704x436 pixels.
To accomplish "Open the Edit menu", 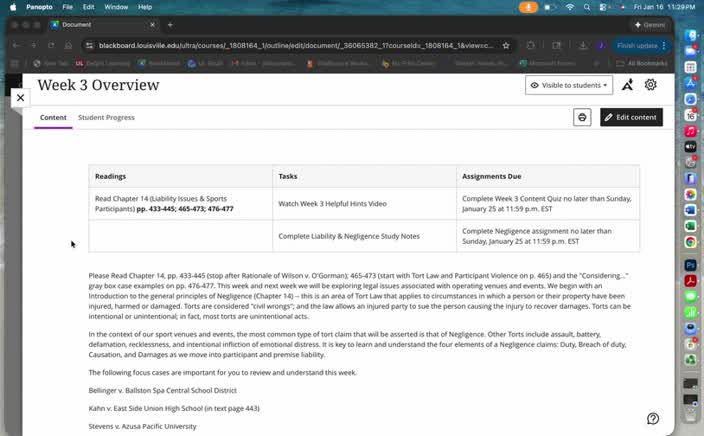I will click(x=88, y=7).
